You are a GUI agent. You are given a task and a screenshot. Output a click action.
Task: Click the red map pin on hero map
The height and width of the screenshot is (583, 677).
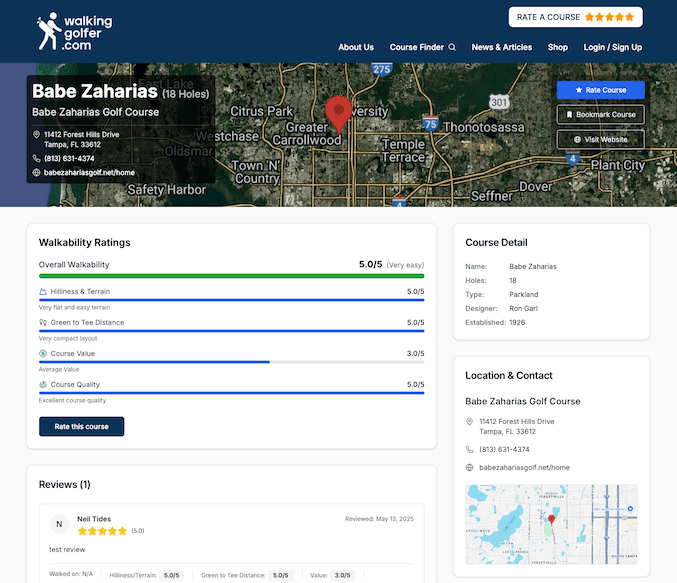[338, 114]
